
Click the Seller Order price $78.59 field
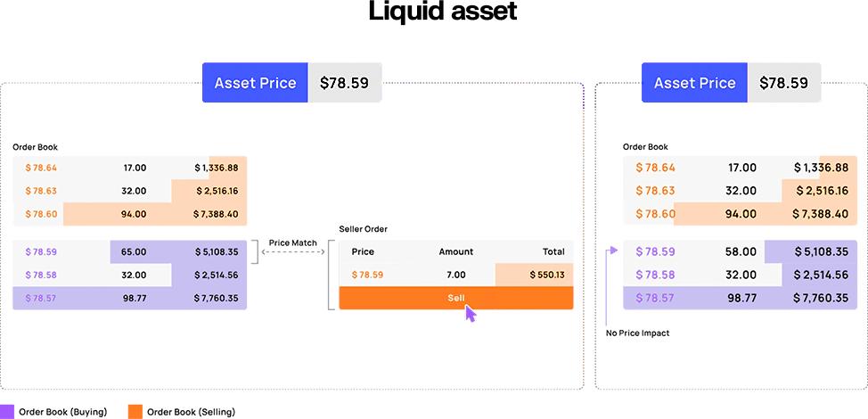[367, 275]
